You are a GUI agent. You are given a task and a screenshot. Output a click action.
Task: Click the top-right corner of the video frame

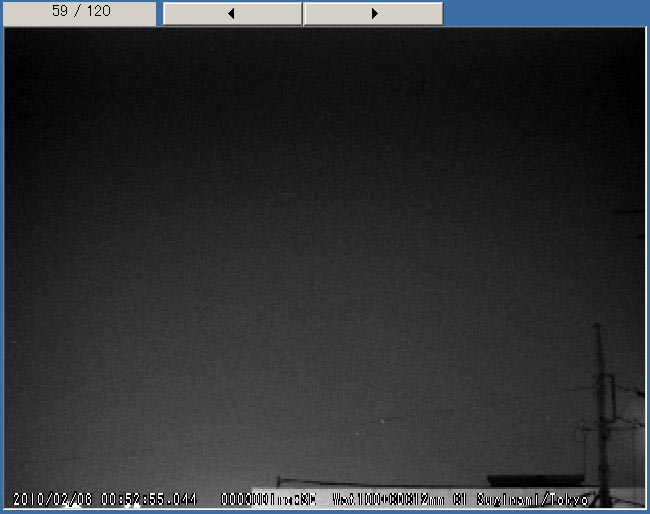641,30
